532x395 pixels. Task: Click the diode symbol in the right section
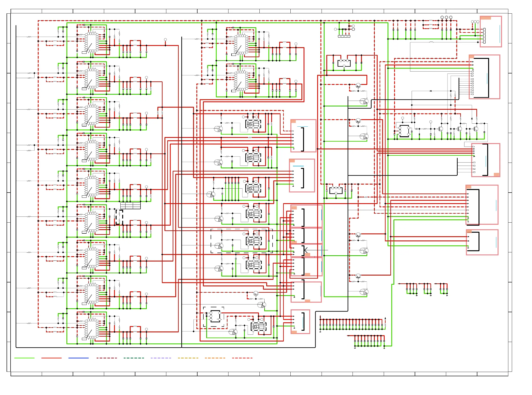click(431, 91)
